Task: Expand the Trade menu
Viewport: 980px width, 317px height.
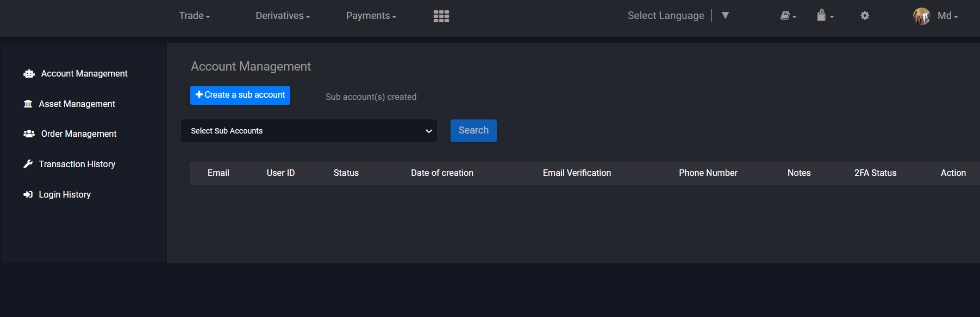Action: point(194,16)
